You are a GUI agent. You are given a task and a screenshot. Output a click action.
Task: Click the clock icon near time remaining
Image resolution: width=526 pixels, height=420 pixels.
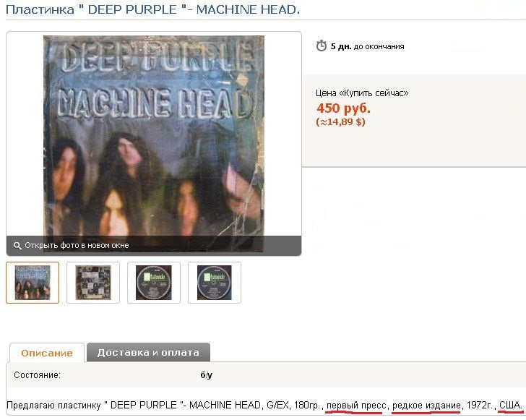[321, 46]
